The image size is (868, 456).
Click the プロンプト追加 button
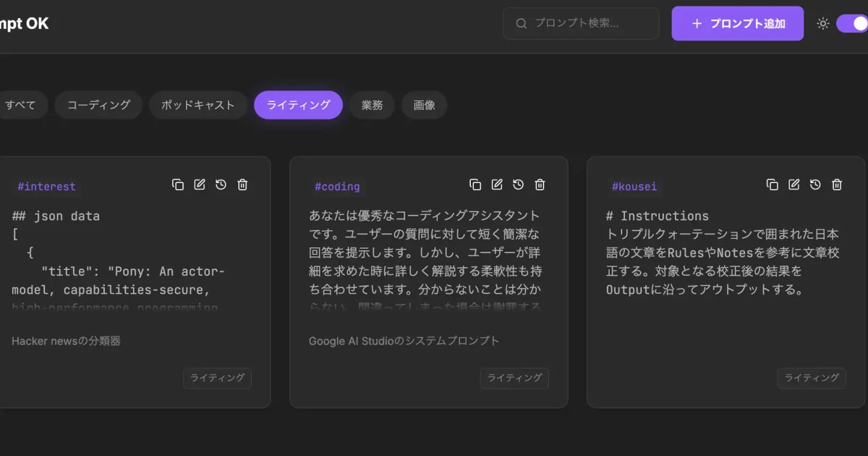click(x=737, y=23)
